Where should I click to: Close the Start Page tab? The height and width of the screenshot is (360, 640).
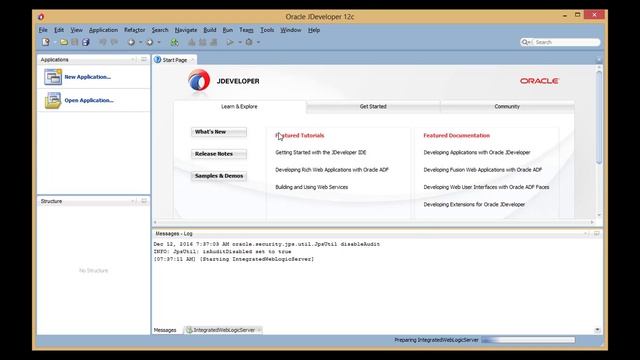coord(192,60)
